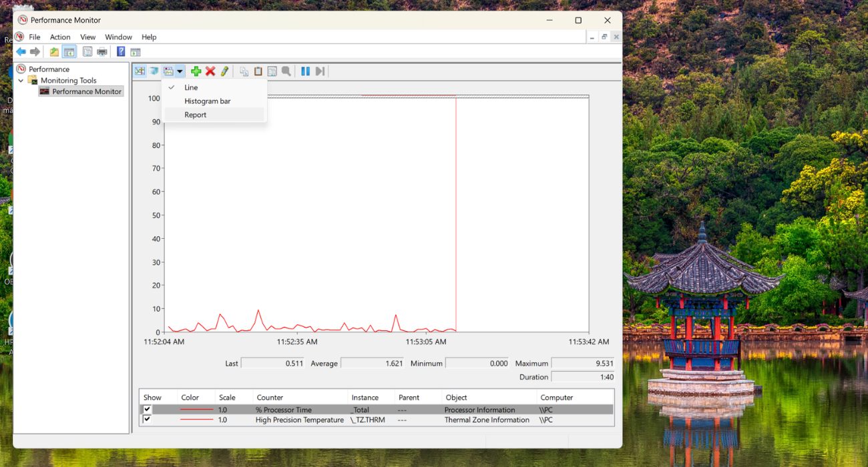Viewport: 868px width, 467px height.
Task: Go back with the blue left arrow
Action: tap(21, 52)
